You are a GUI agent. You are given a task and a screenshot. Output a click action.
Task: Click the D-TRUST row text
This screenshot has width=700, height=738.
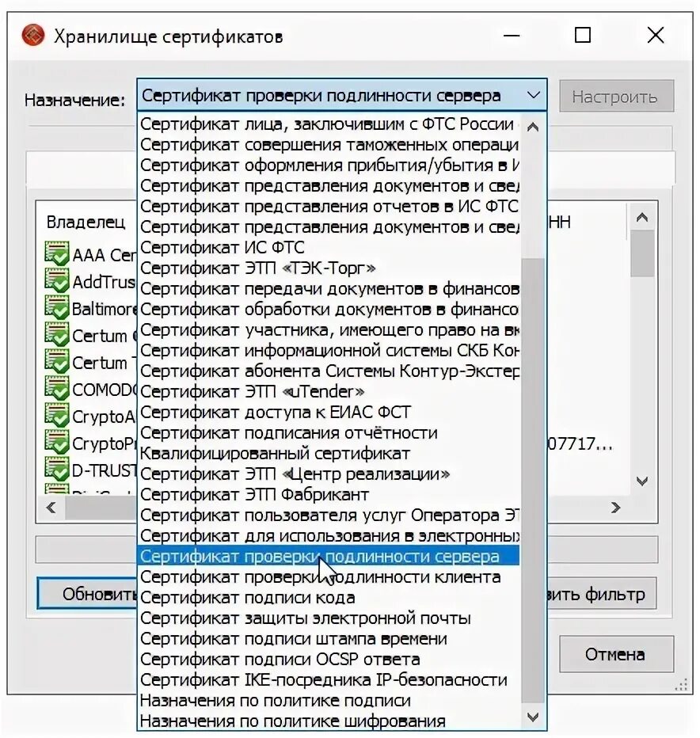[x=104, y=470]
